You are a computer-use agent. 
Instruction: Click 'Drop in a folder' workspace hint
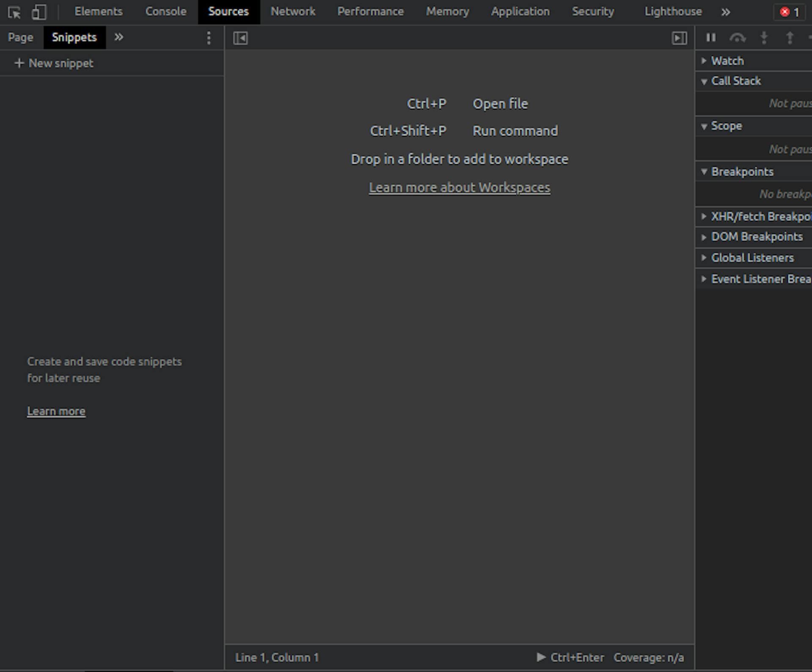pyautogui.click(x=460, y=160)
